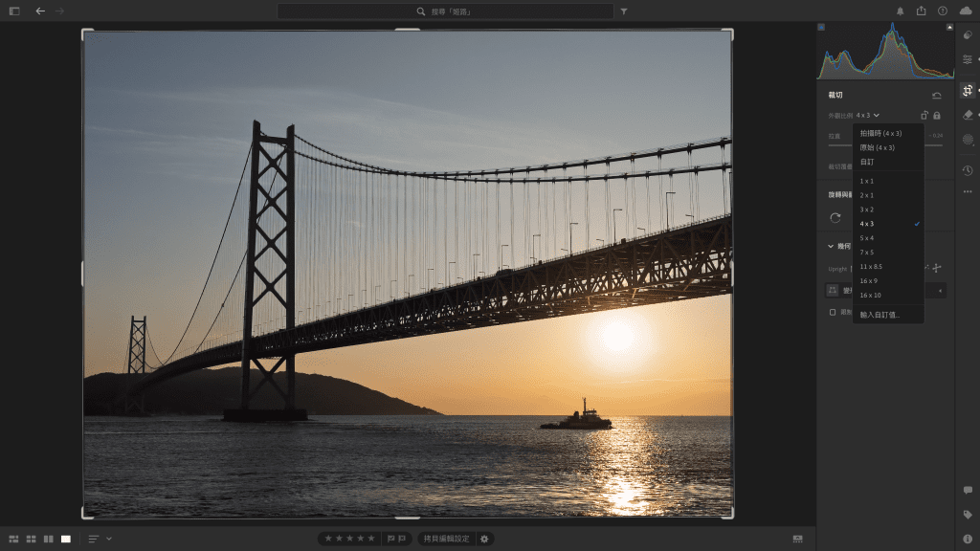The image size is (980, 551).
Task: Click the search box in top bar
Action: (446, 11)
